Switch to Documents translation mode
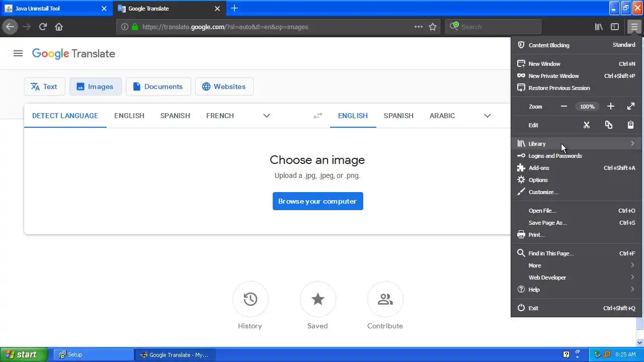 [x=158, y=86]
